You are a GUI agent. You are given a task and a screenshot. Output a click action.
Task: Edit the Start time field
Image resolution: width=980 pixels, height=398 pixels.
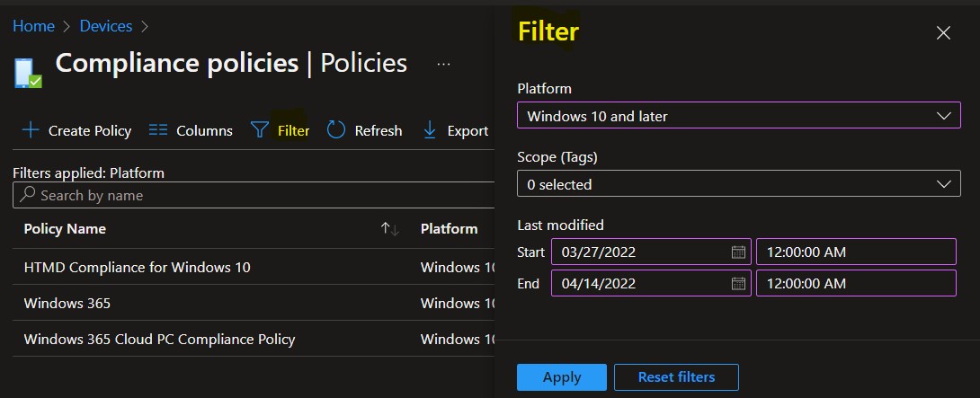point(856,252)
